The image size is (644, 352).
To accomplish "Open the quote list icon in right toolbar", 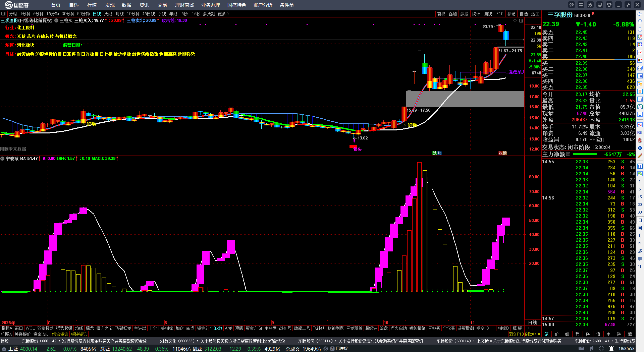I will (640, 37).
